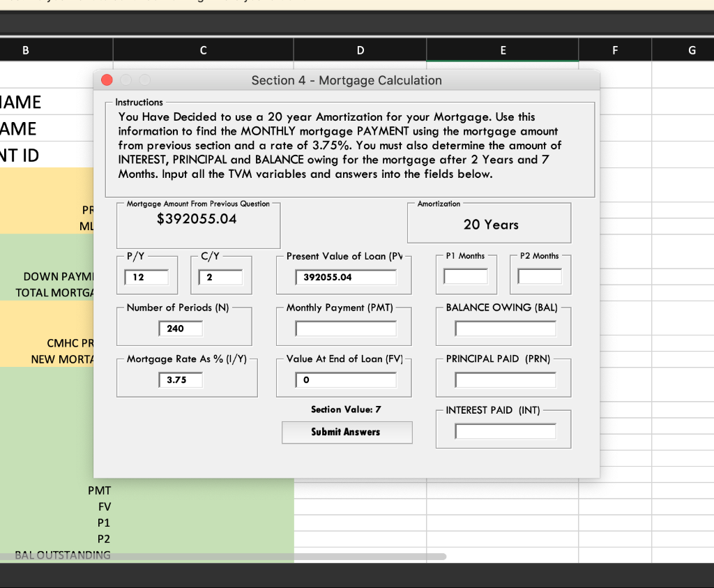Click the DOWN PAYM cell in spreadsheet
714x588 pixels.
[47, 276]
